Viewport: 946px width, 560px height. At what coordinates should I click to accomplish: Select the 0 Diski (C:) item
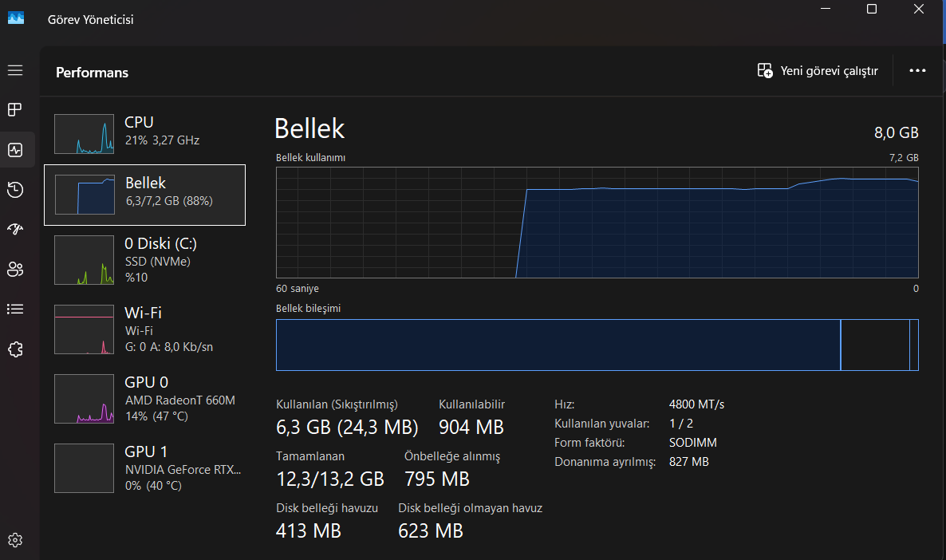145,260
